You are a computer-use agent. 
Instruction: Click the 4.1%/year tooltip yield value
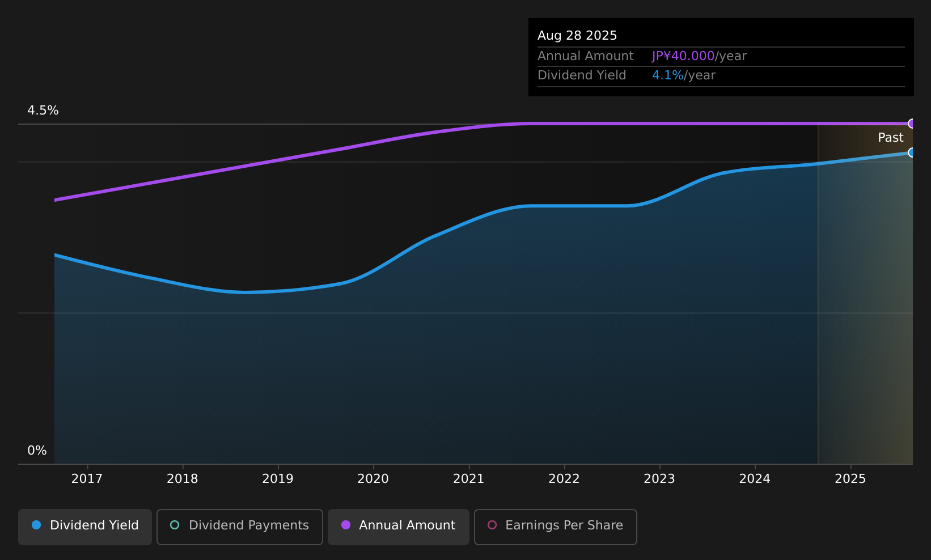[684, 75]
